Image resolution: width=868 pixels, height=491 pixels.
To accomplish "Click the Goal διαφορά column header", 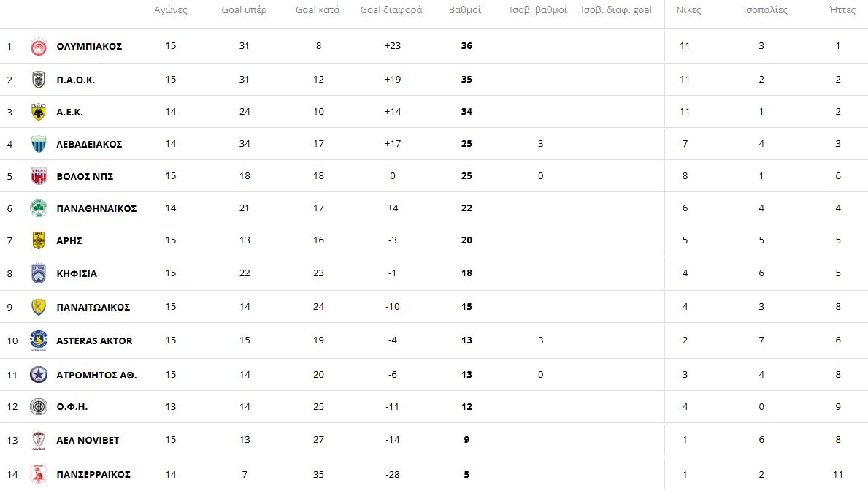I will click(x=391, y=10).
